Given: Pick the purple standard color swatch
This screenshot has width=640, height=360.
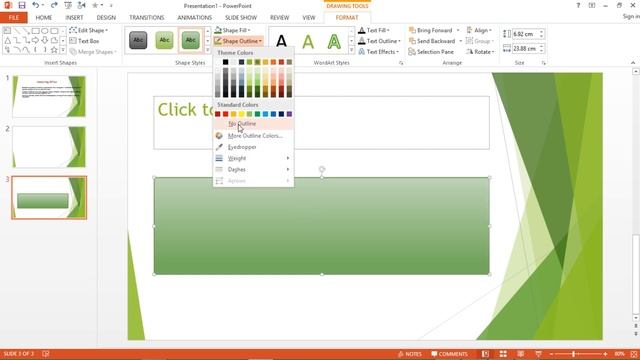Looking at the screenshot, I should pos(289,114).
